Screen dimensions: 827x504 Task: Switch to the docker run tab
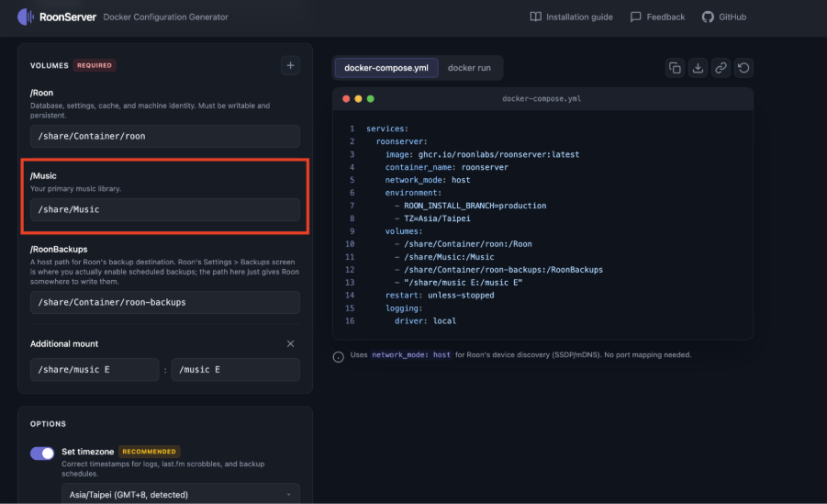coord(469,68)
